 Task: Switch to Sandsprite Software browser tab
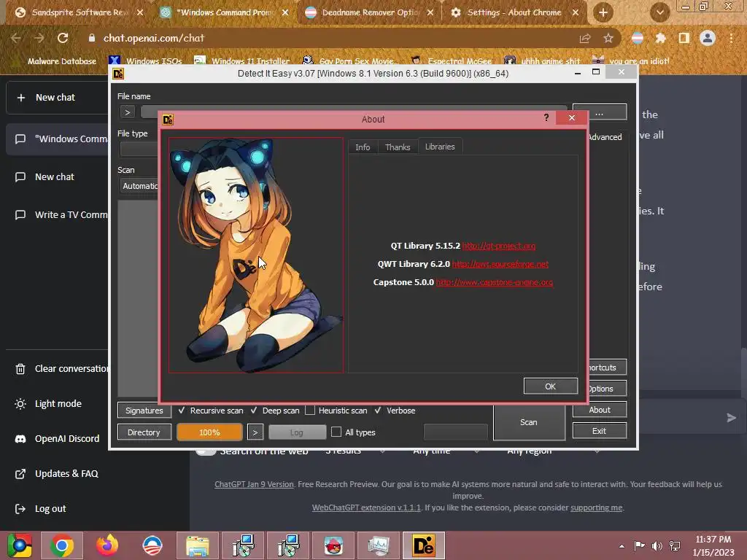(79, 12)
